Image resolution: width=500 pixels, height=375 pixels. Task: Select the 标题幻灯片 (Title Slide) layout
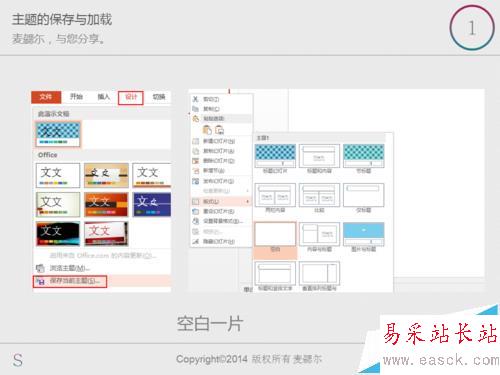[275, 159]
